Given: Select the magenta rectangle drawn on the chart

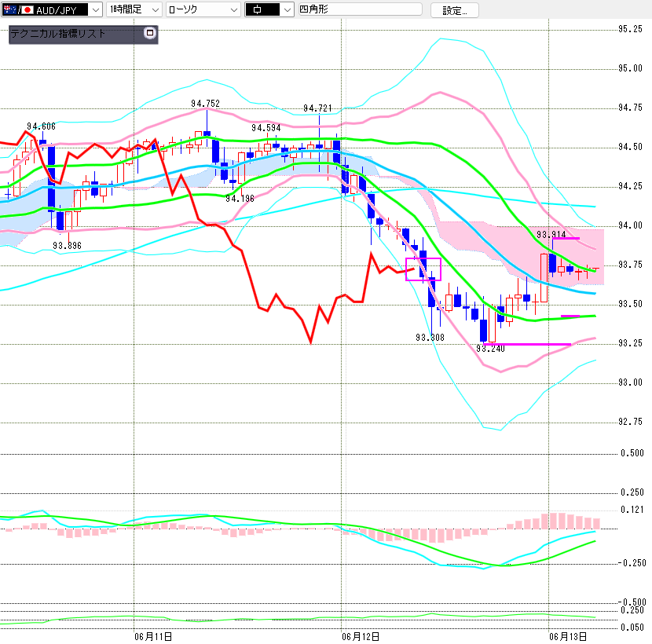Looking at the screenshot, I should (x=423, y=269).
